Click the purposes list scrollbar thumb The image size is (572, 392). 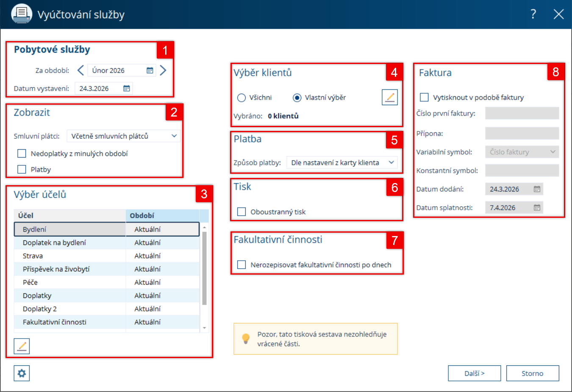tap(204, 268)
